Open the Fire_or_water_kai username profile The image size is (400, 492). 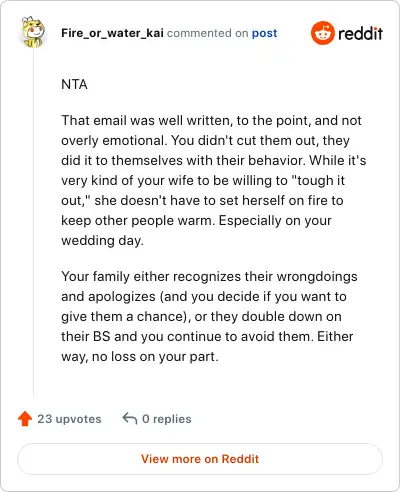coord(112,33)
